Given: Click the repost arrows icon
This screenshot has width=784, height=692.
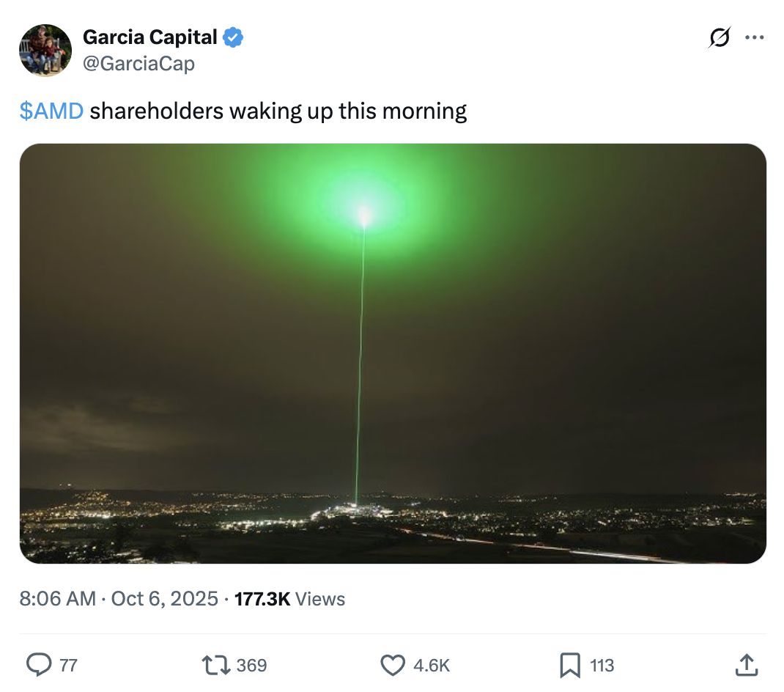Looking at the screenshot, I should pyautogui.click(x=215, y=665).
